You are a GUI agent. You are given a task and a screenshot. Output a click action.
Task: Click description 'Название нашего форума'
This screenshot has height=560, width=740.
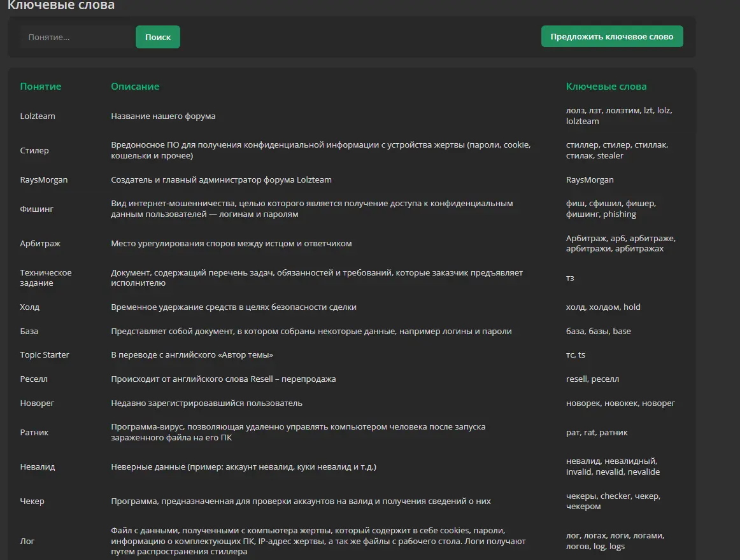coord(163,116)
